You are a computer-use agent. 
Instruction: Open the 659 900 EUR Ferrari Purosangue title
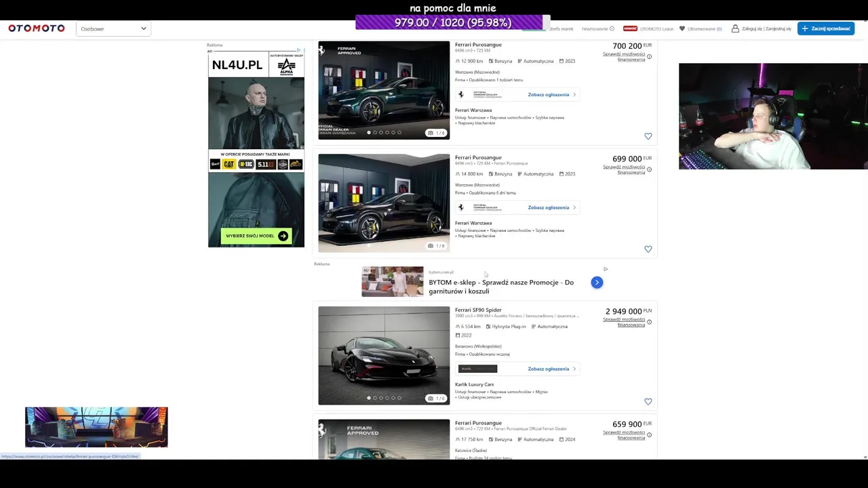click(x=478, y=423)
